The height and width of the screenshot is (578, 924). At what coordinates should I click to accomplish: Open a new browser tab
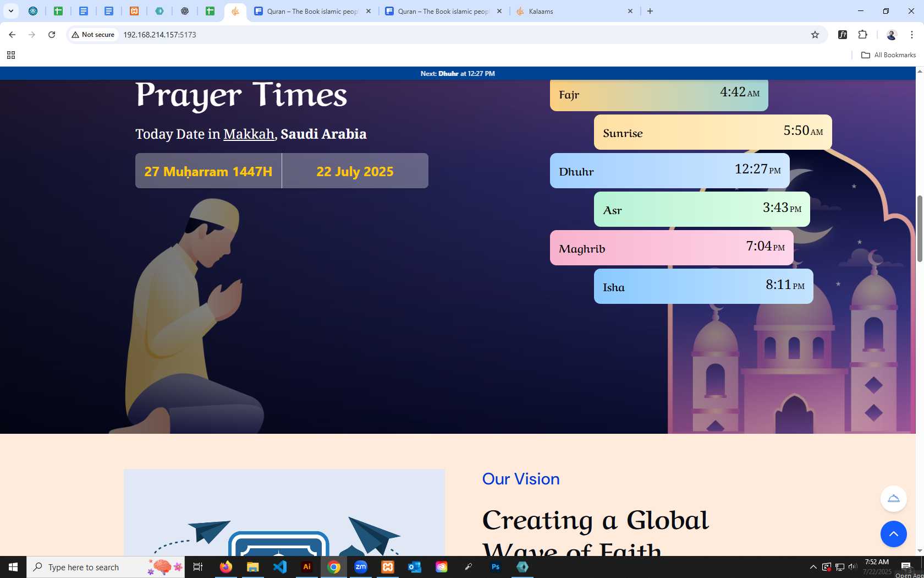(x=650, y=11)
